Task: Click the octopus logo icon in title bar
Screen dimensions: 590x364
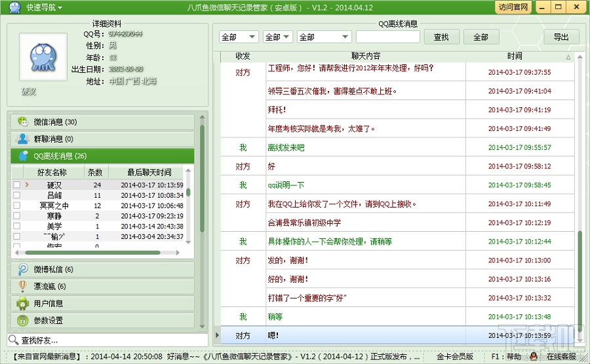Action: click(14, 7)
